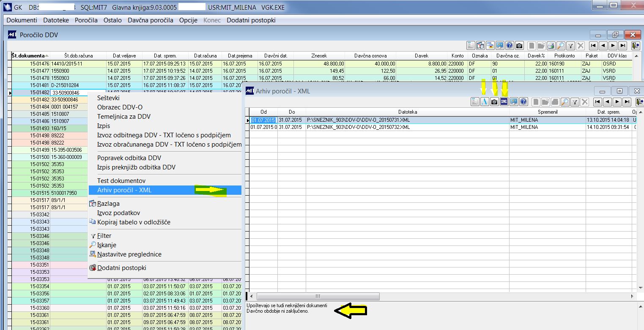Click the exit door icon in the Poročilo DDV toolbar
Screen dimensions: 644x330
click(636, 46)
